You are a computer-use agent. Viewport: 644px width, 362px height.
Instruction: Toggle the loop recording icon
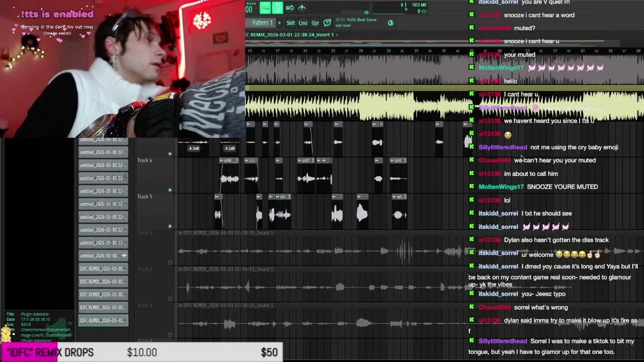tap(290, 8)
